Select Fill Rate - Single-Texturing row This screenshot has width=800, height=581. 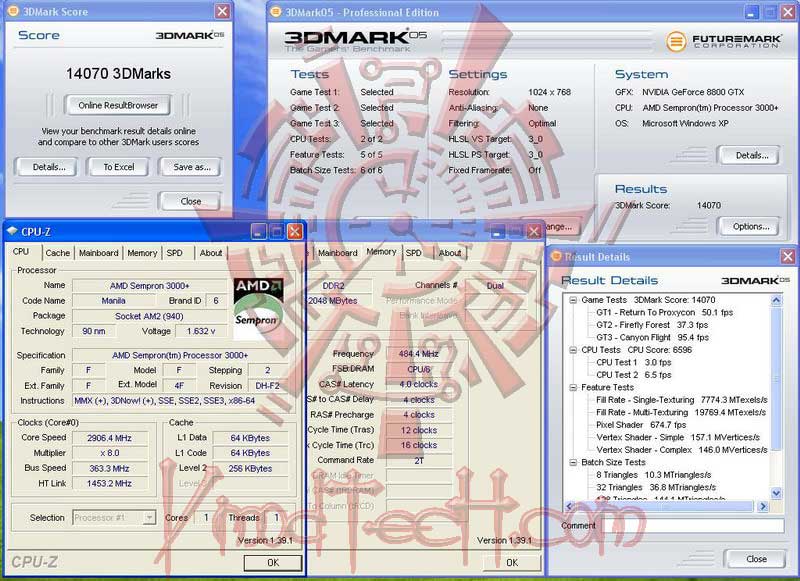[x=682, y=400]
